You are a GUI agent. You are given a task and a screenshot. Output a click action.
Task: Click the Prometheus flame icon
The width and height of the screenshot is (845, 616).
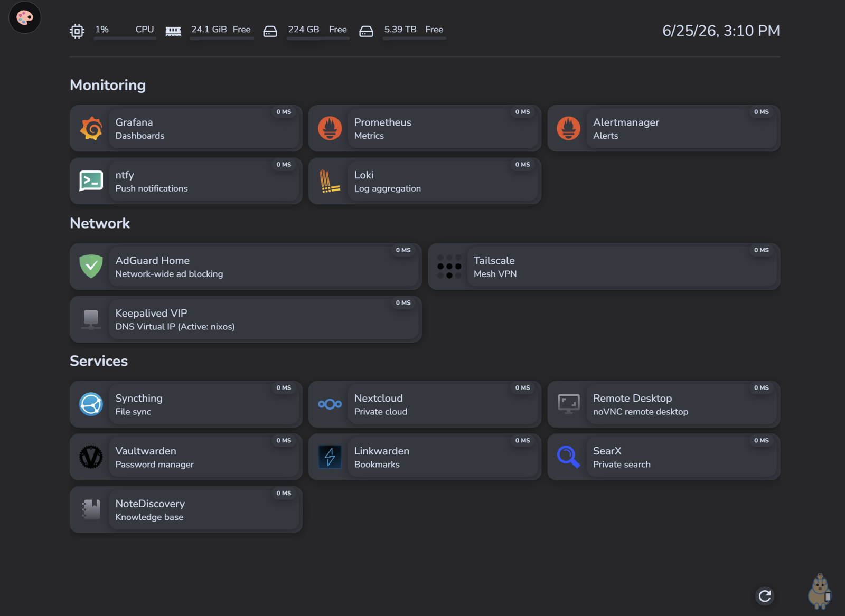coord(330,128)
